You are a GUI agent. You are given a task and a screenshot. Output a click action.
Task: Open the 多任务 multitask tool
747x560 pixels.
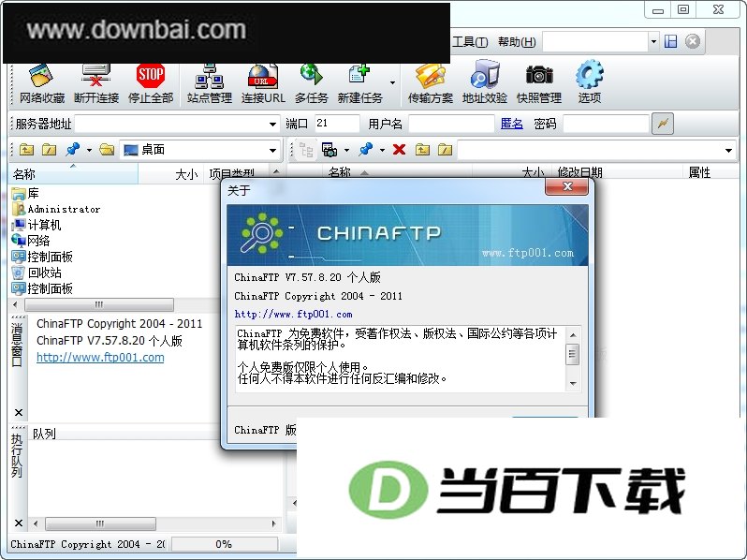(x=311, y=84)
